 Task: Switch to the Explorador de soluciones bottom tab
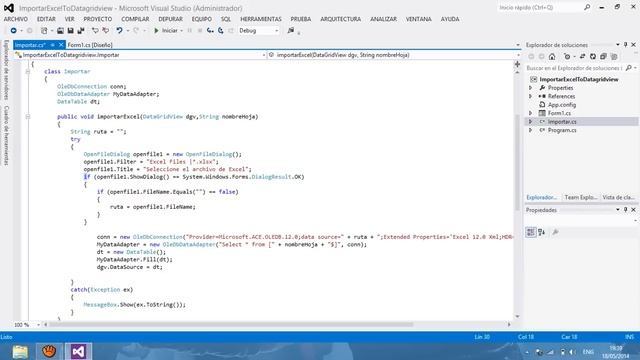542,198
